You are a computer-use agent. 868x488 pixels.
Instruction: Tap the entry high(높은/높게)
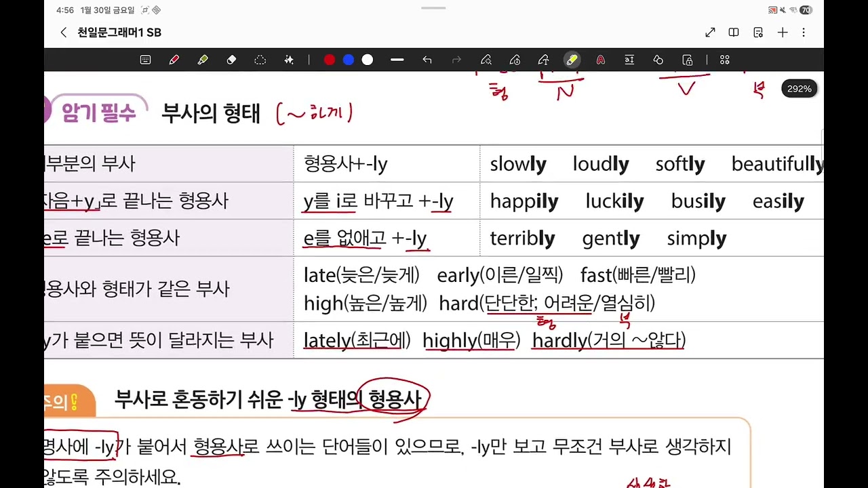click(x=366, y=303)
